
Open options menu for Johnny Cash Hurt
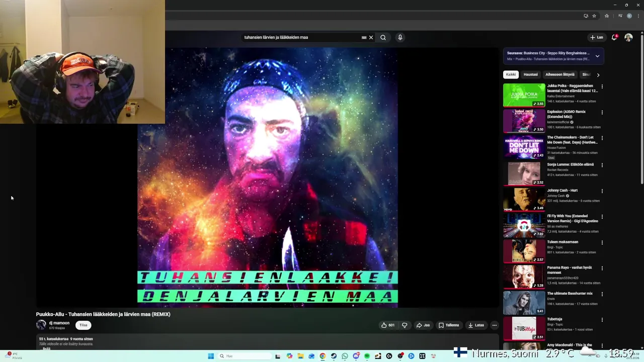click(602, 191)
